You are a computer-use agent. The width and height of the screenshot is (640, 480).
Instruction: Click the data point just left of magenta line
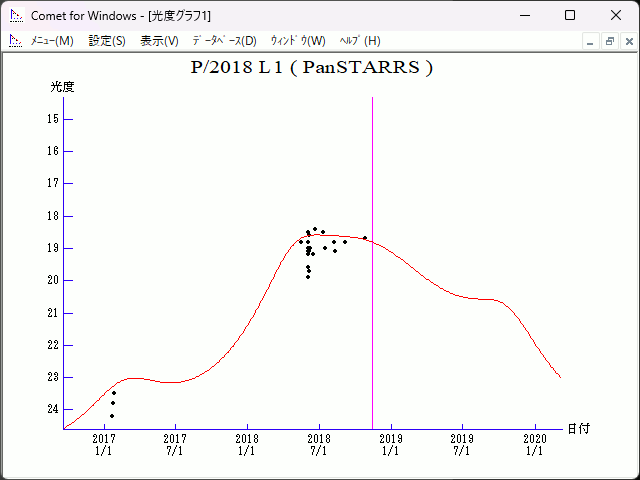point(365,238)
